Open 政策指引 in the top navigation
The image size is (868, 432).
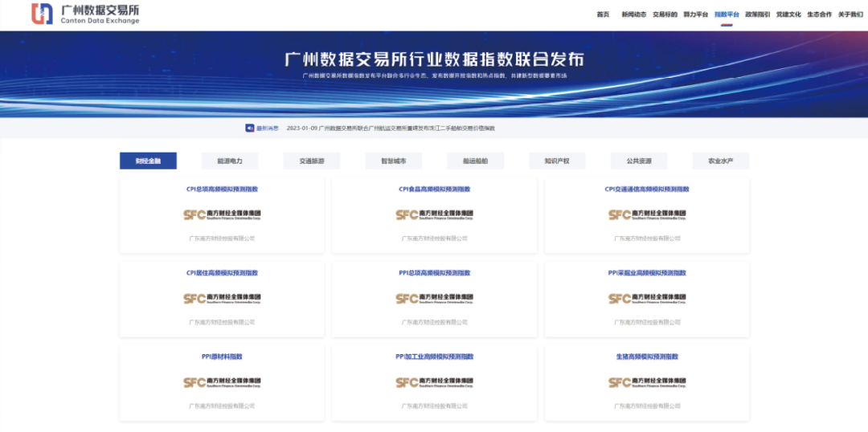tap(757, 15)
